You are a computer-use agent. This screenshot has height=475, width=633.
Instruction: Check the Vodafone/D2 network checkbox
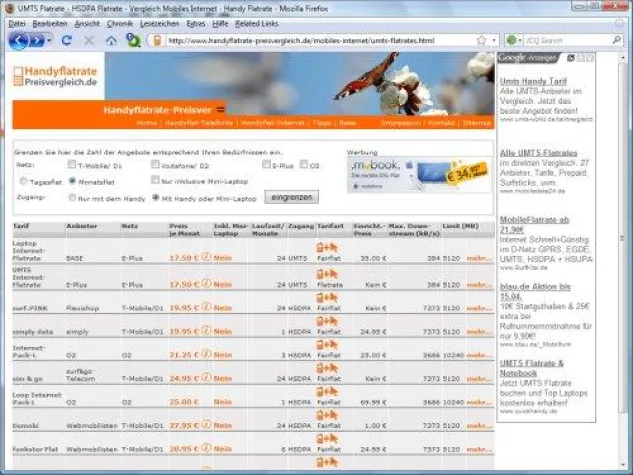[156, 164]
